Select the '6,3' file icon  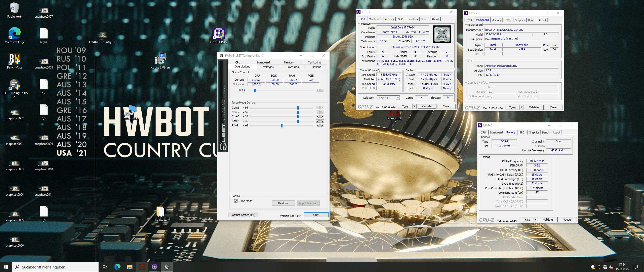tap(44, 112)
